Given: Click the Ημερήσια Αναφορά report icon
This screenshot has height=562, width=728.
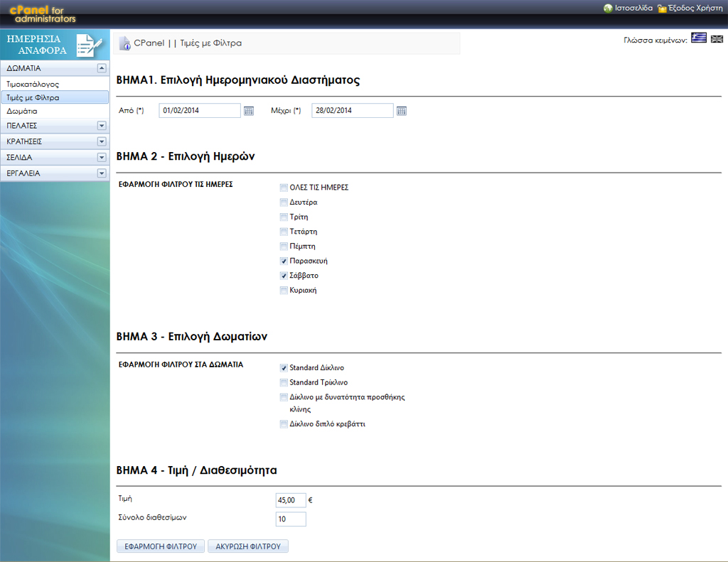Looking at the screenshot, I should [x=89, y=45].
